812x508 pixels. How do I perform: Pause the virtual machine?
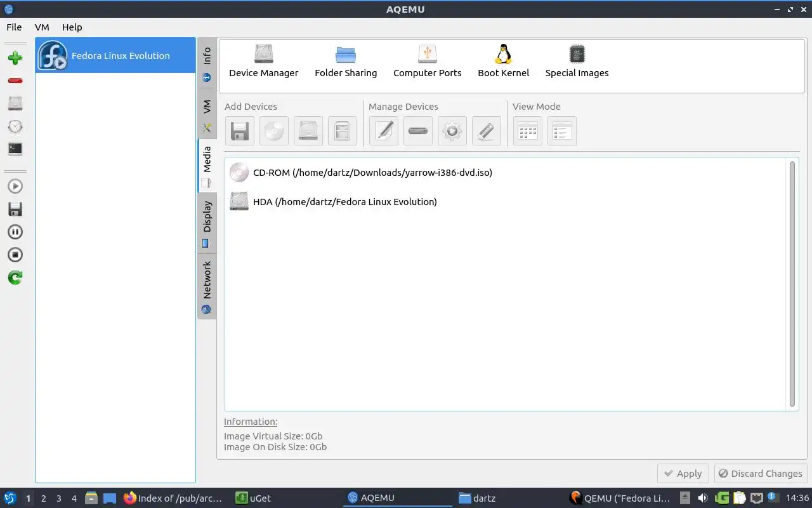(15, 232)
